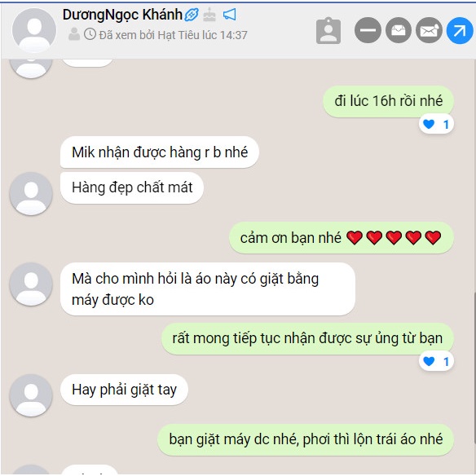
Task: Click the DươngNgọc Khánh contact name
Action: (x=122, y=15)
